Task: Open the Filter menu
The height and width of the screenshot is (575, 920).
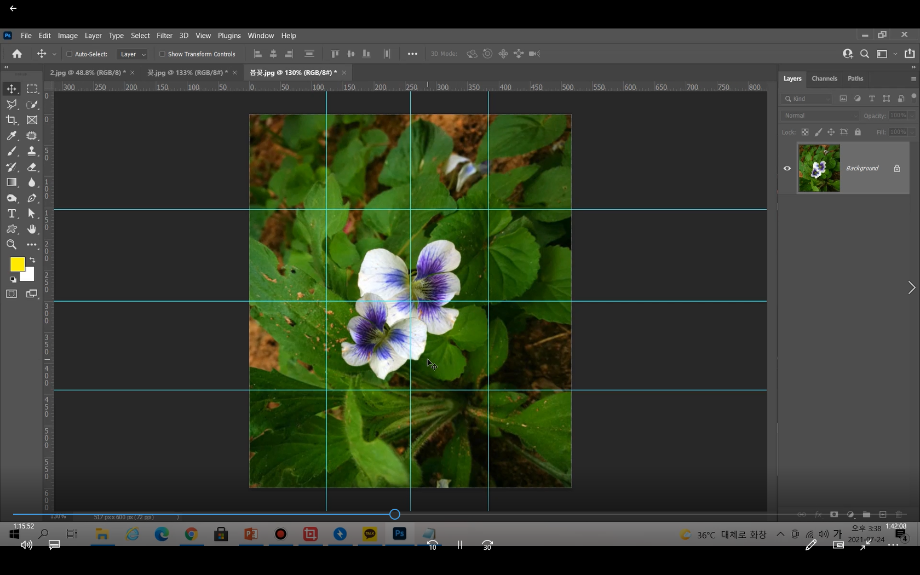Action: 164,35
